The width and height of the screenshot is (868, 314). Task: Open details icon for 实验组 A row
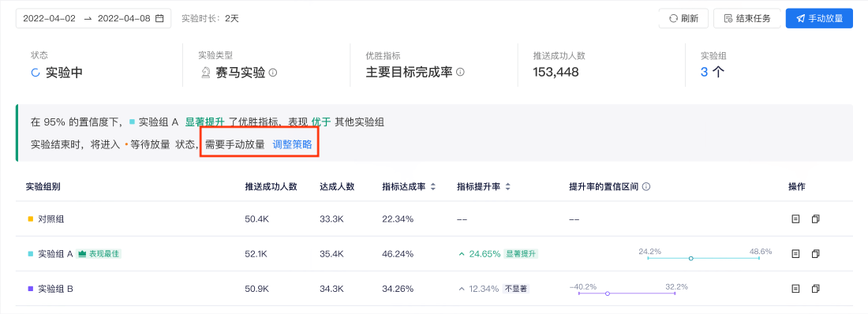(x=795, y=253)
